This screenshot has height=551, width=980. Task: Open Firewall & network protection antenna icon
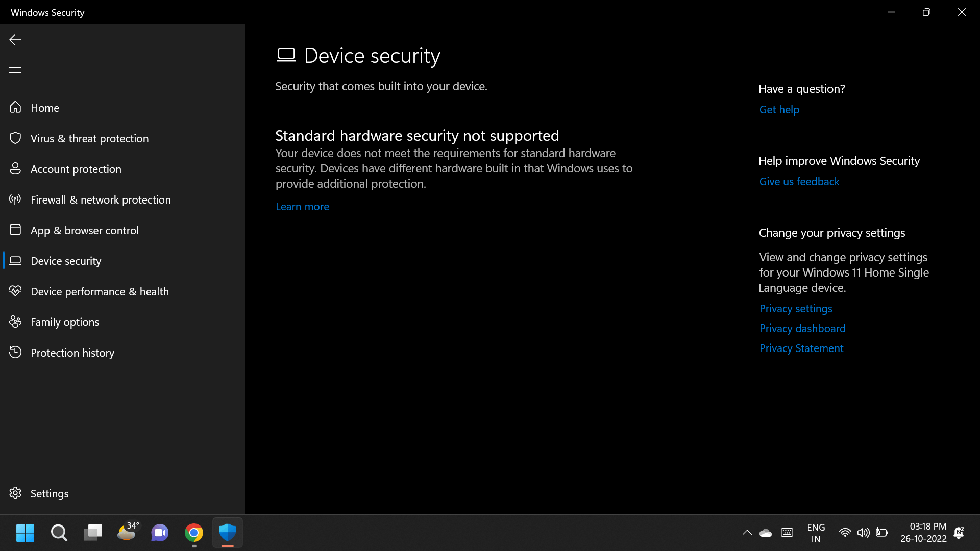15,199
